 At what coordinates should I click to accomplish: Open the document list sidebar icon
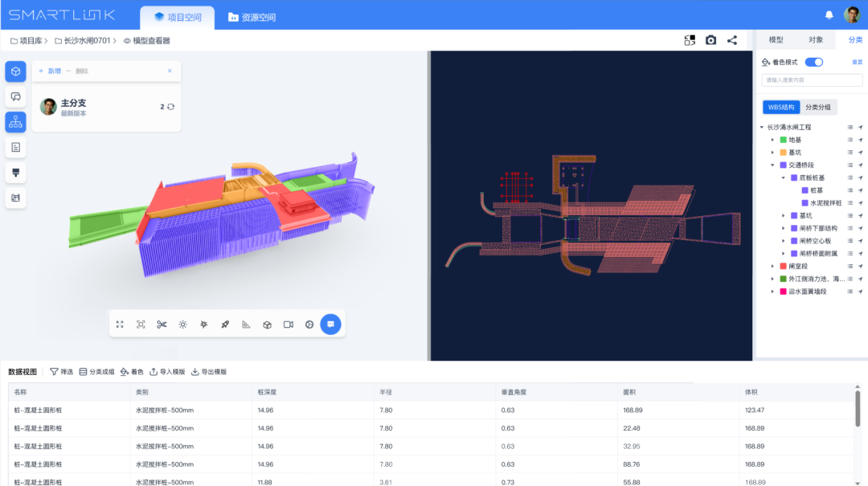coord(15,147)
